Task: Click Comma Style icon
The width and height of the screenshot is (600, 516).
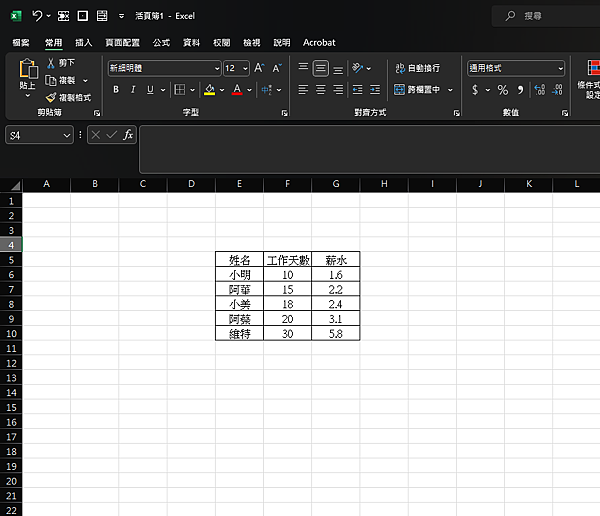Action: point(520,90)
